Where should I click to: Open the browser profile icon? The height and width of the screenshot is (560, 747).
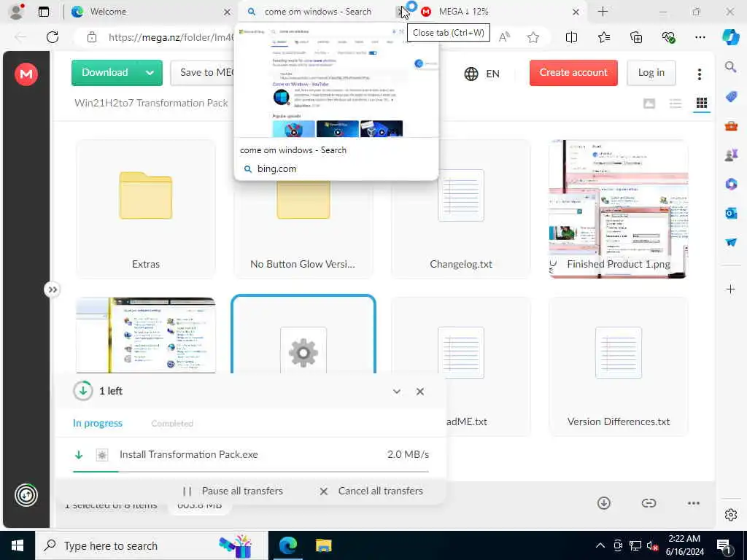click(x=16, y=12)
